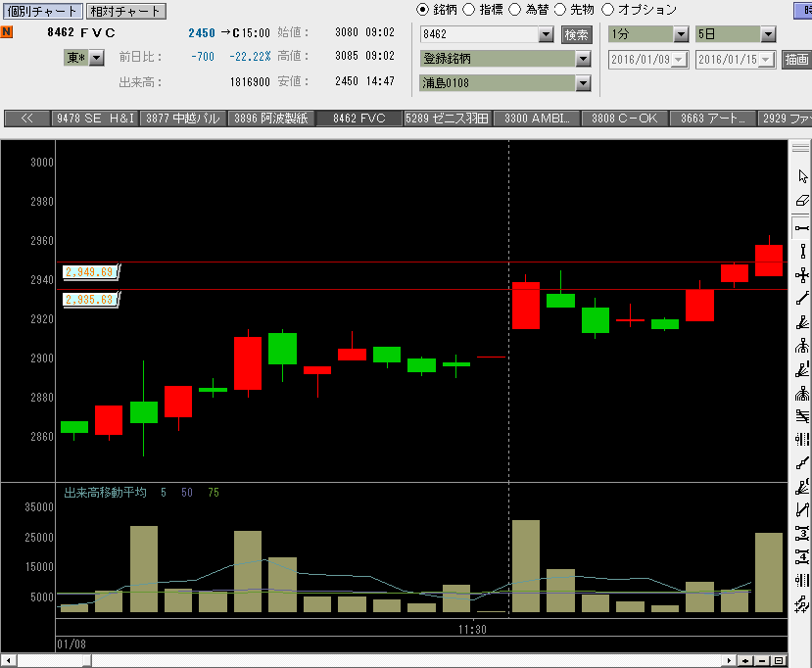
Task: Select the vertical line drawing tool
Action: [802, 252]
